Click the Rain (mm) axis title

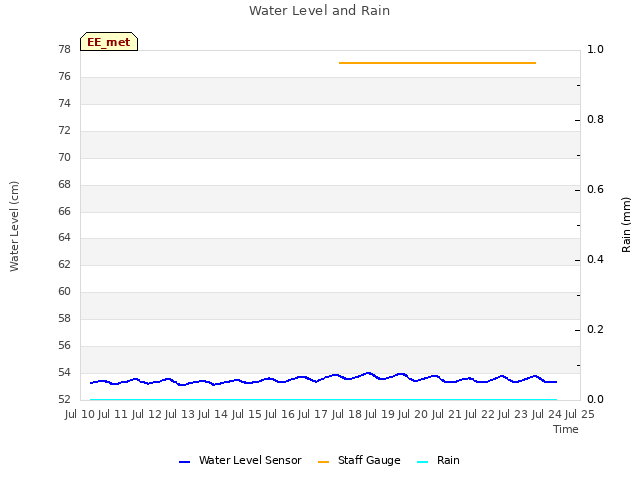click(x=626, y=225)
